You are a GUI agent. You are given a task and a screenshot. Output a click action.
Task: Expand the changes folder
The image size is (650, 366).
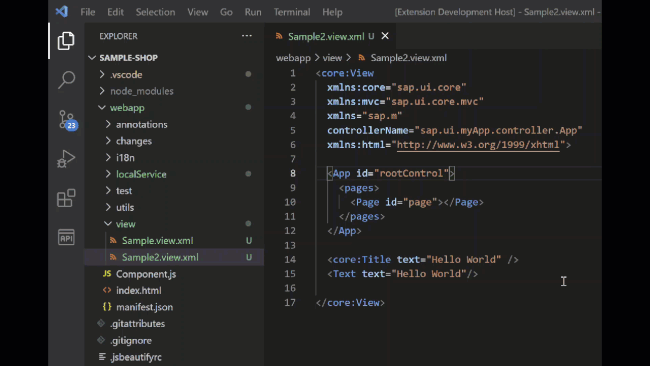point(108,141)
